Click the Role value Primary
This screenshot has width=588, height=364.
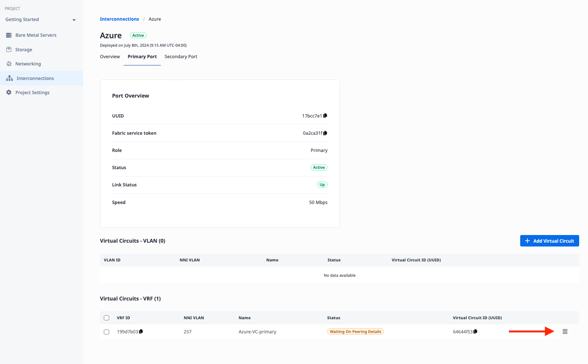pos(319,150)
